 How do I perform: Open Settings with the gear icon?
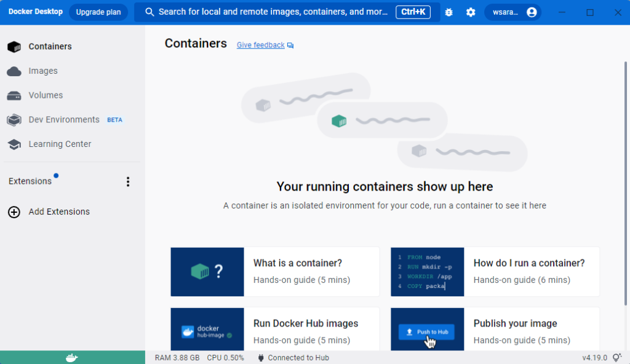[471, 12]
